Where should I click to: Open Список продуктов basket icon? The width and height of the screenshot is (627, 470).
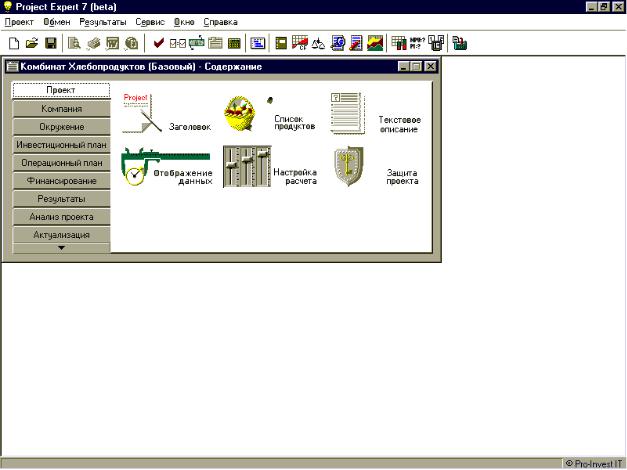click(240, 114)
